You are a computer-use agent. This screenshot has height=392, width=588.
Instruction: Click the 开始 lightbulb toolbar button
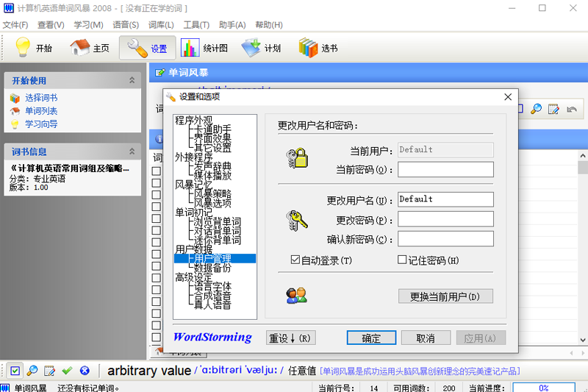(x=34, y=48)
